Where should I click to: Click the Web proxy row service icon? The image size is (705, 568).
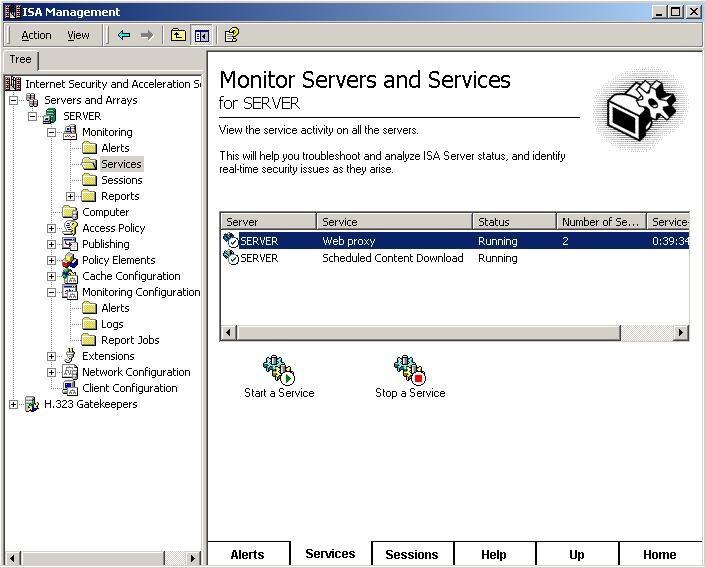(231, 240)
